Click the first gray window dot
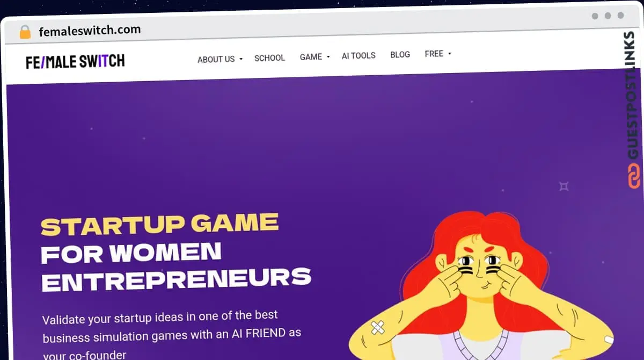Screen dimensions: 644x360 click(x=595, y=16)
